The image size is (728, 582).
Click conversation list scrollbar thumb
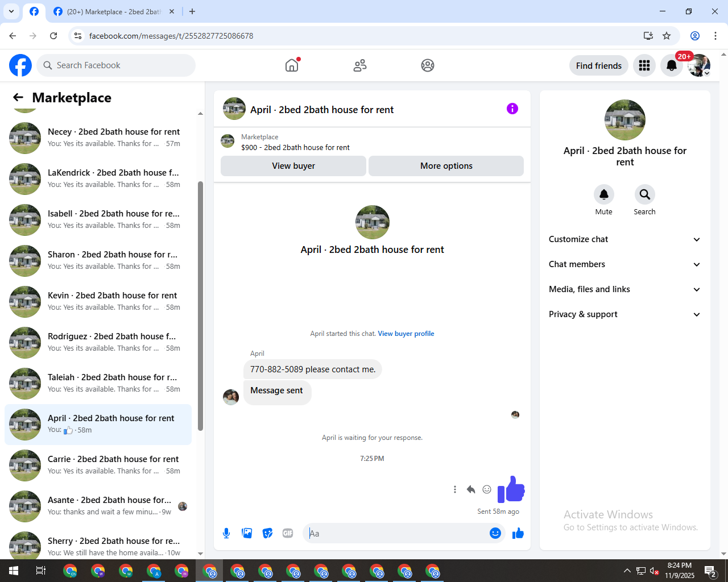click(200, 306)
